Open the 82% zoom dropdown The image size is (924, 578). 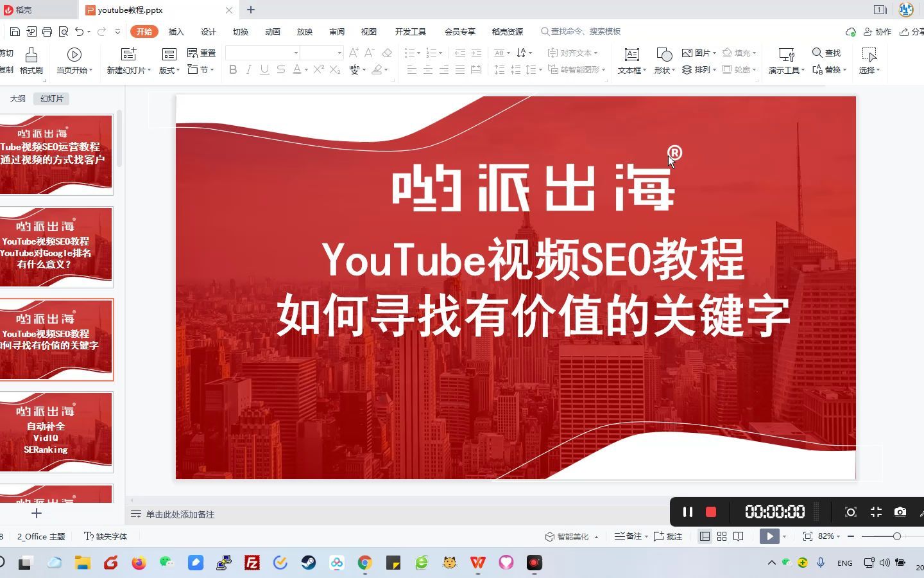[x=828, y=536]
